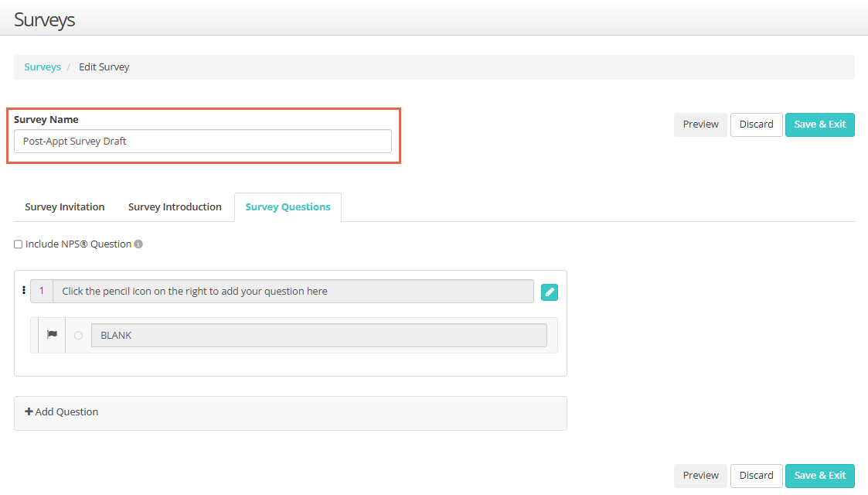
Task: Click the top Preview button
Action: 700,125
